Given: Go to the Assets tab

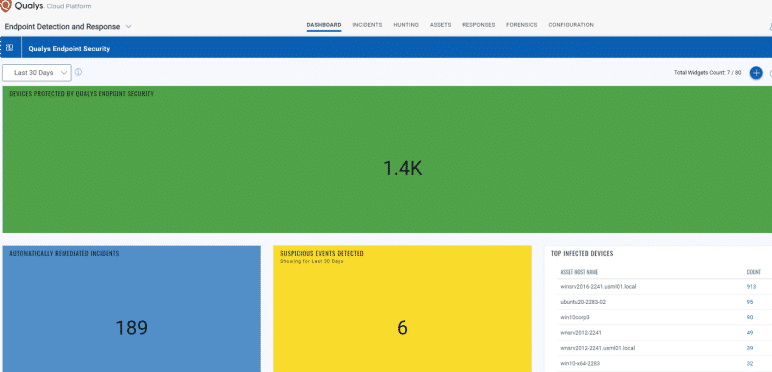Looking at the screenshot, I should click(441, 25).
